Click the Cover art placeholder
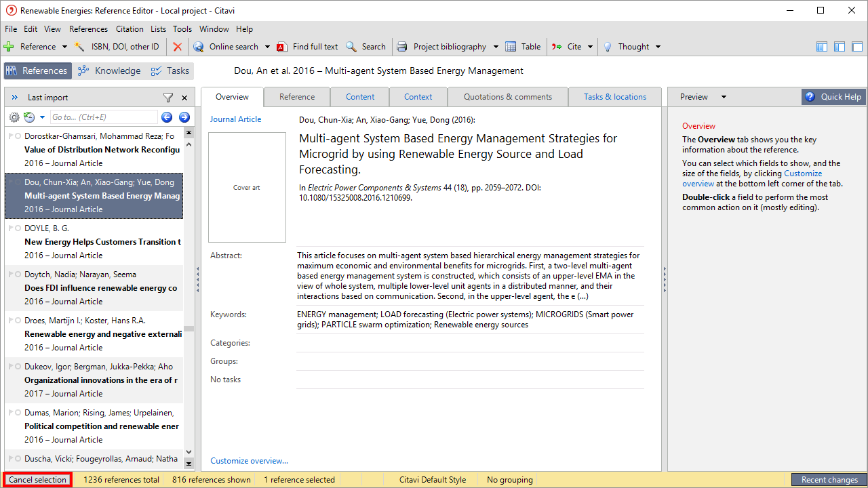 point(247,187)
